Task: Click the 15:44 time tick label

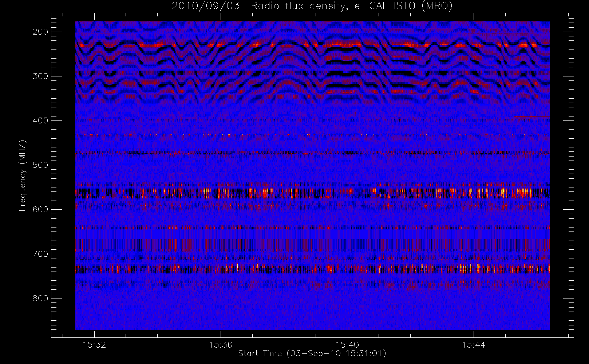Action: 474,345
